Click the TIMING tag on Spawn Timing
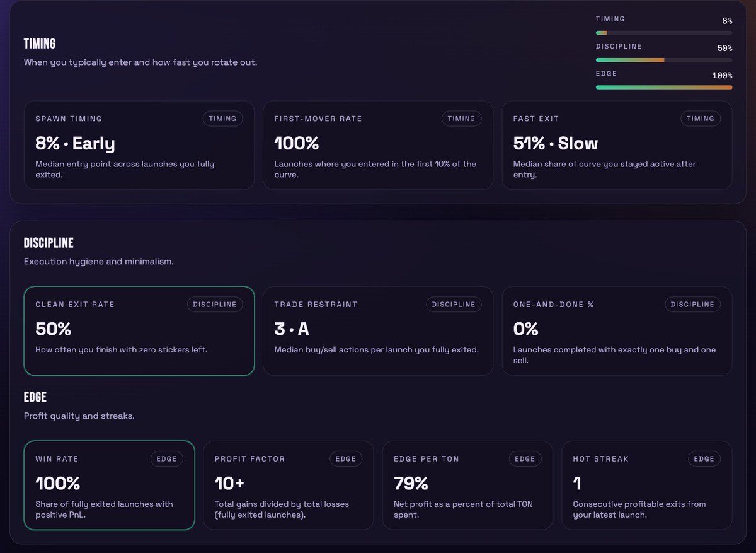 click(222, 119)
